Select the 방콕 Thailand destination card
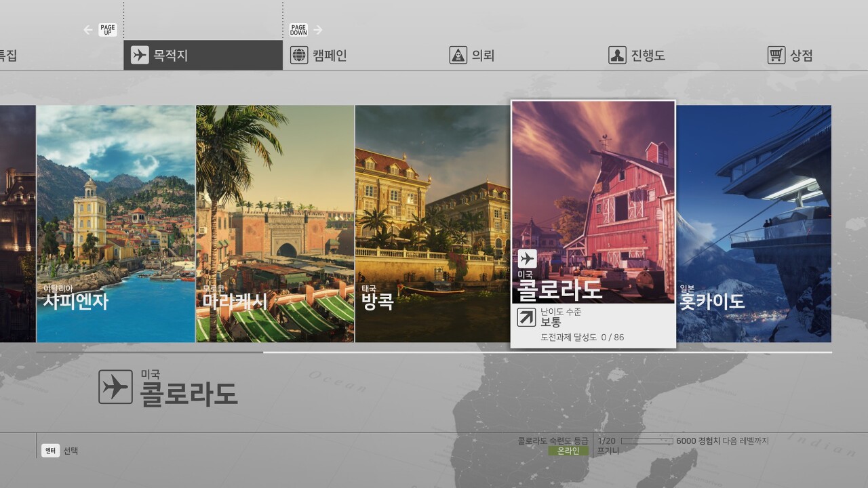Screen dimensions: 868x488 coord(433,224)
